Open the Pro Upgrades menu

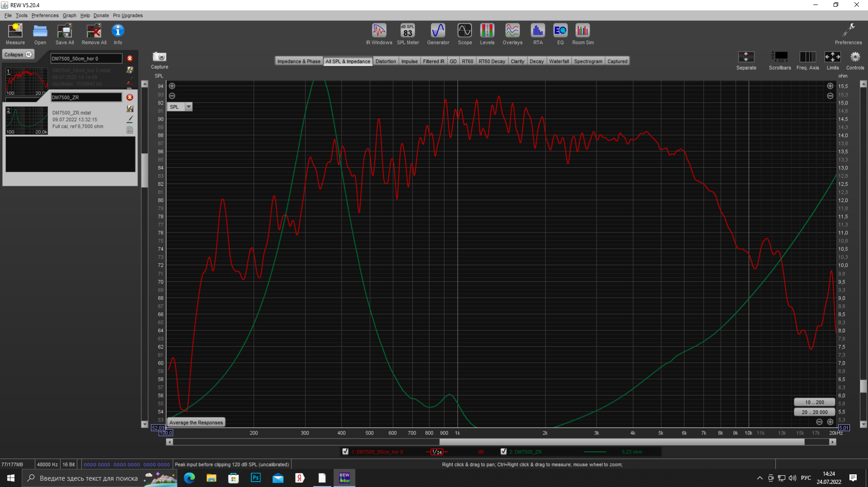[128, 15]
